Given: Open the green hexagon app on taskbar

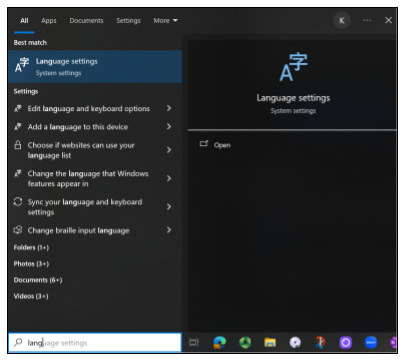Looking at the screenshot, I should click(245, 342).
